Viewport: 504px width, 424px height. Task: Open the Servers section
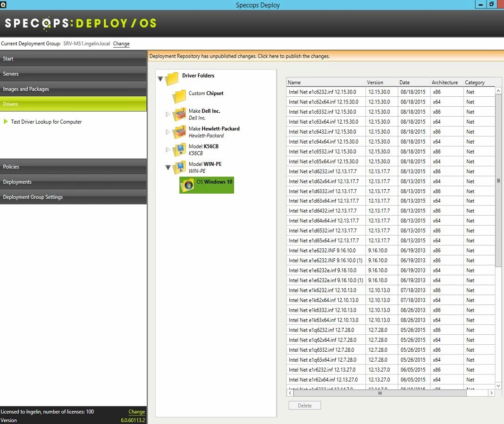pyautogui.click(x=73, y=74)
